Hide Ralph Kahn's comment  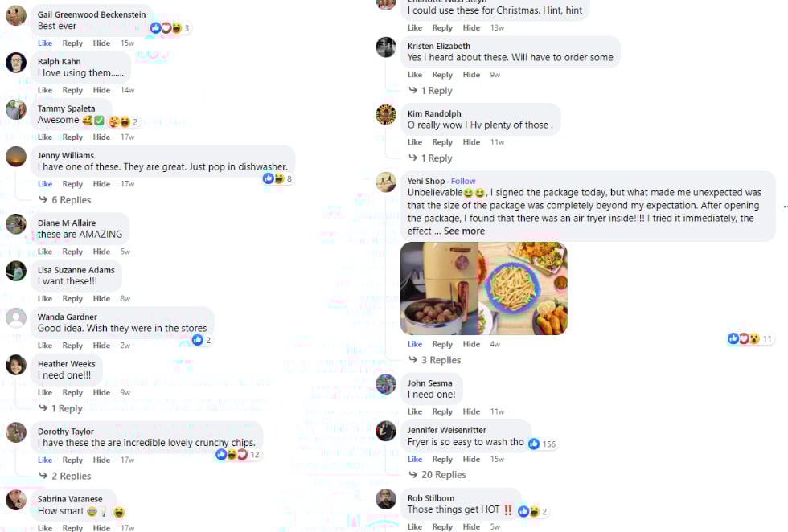click(x=101, y=90)
